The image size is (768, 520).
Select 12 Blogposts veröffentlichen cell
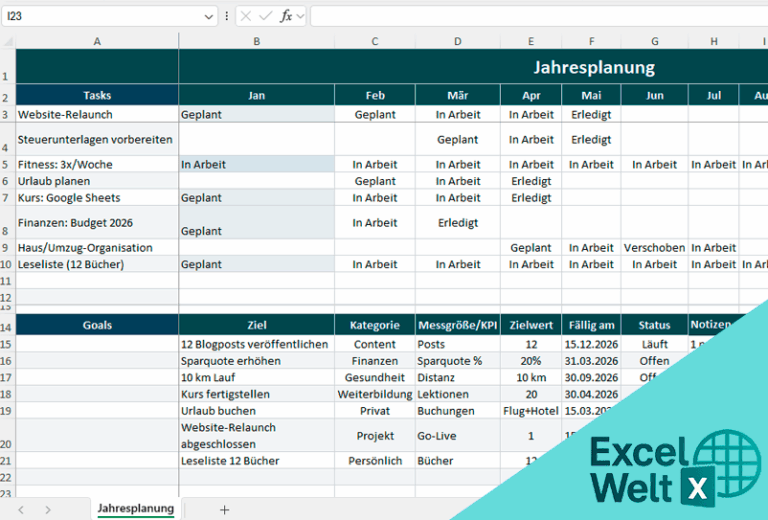tap(257, 344)
